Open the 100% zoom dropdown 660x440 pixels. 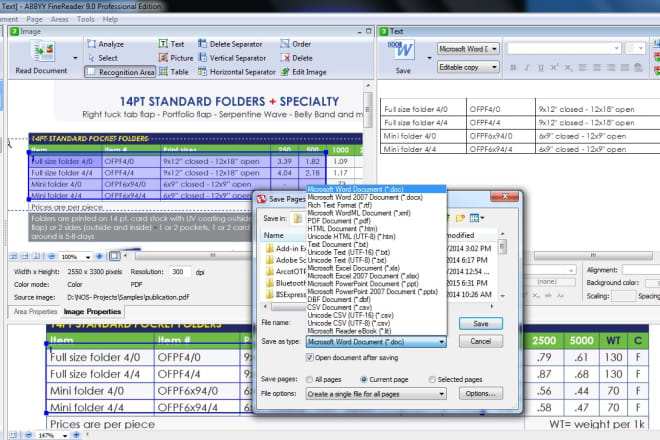(88, 257)
